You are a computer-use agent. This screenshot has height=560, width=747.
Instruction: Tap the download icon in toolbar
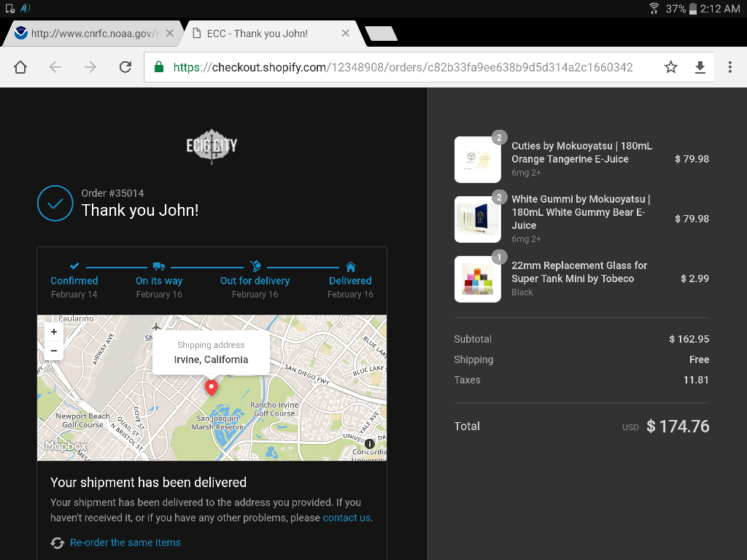[700, 67]
